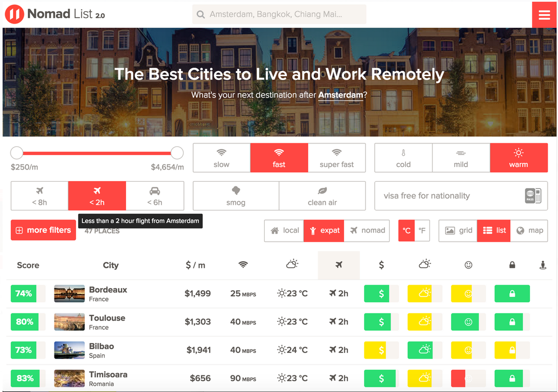
Task: Sort by the smiley fun column icon
Action: (468, 265)
